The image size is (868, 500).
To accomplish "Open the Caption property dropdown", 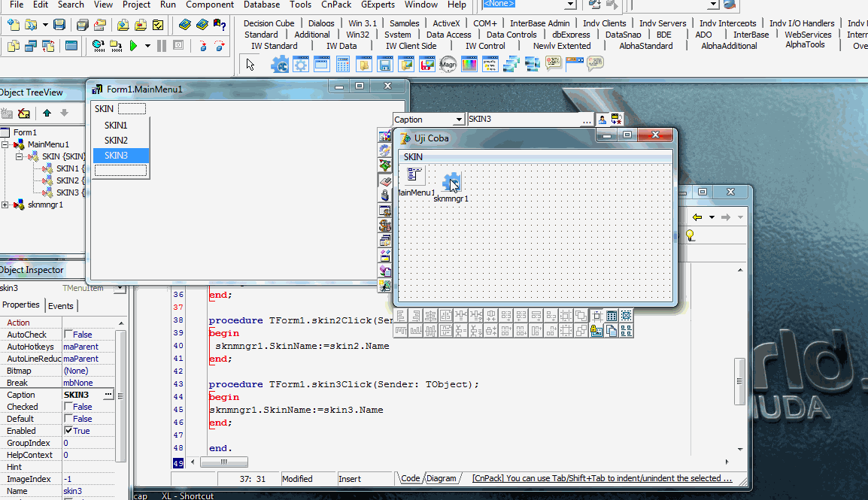I will [458, 120].
